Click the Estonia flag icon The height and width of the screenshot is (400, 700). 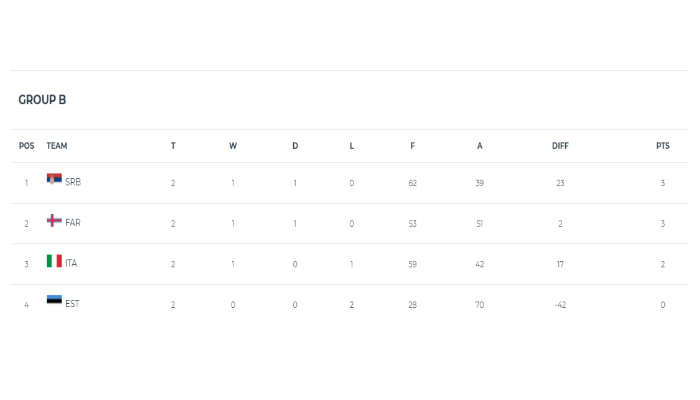coord(54,301)
